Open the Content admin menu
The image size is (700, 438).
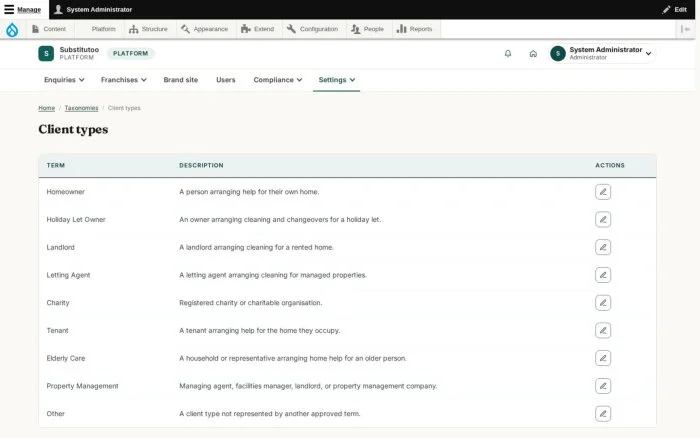point(49,29)
